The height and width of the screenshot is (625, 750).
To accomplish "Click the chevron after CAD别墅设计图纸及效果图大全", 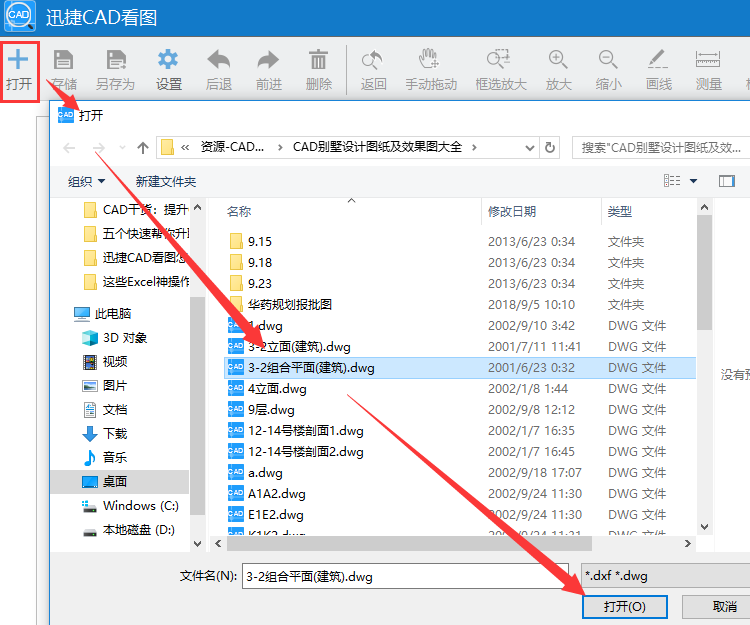I will 474,147.
